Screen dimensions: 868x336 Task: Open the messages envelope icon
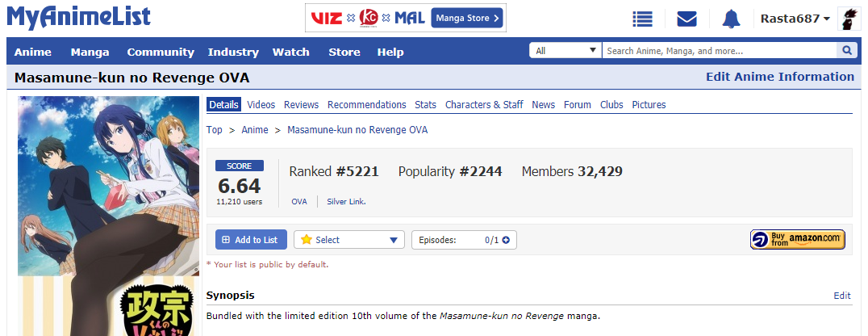coord(687,19)
